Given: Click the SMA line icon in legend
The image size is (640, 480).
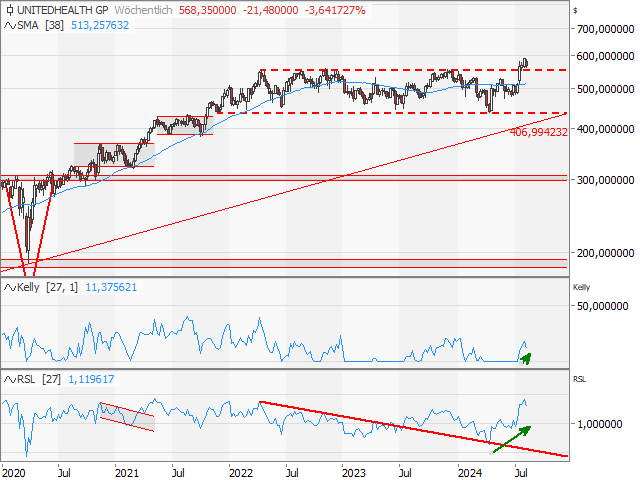Looking at the screenshot, I should [9, 25].
